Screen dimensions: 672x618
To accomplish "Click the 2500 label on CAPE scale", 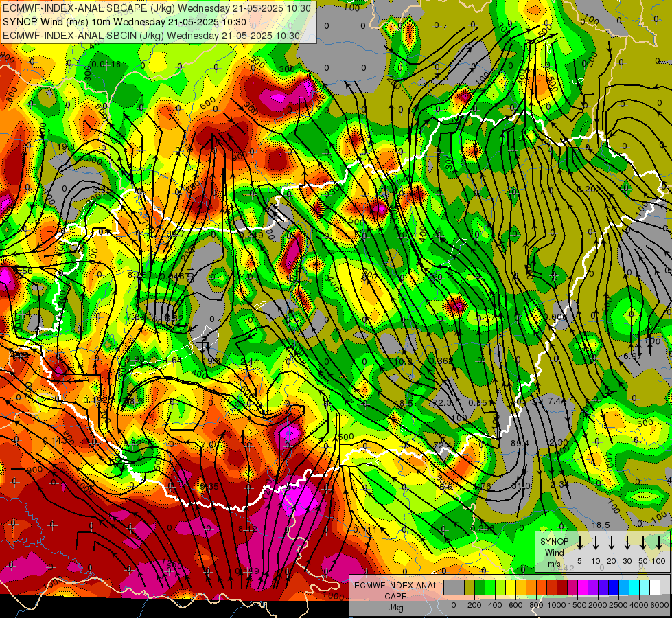I will pyautogui.click(x=618, y=605).
